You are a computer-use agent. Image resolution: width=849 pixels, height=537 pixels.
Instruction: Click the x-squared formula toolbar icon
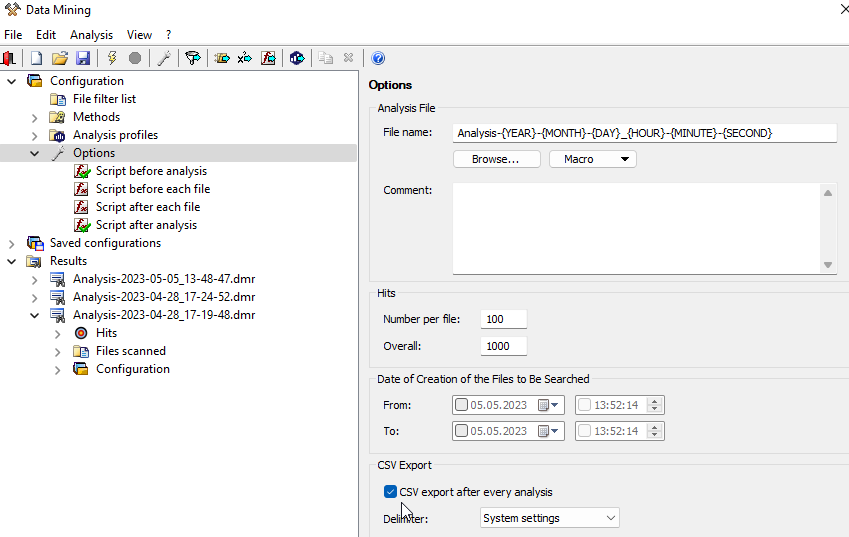pos(245,58)
